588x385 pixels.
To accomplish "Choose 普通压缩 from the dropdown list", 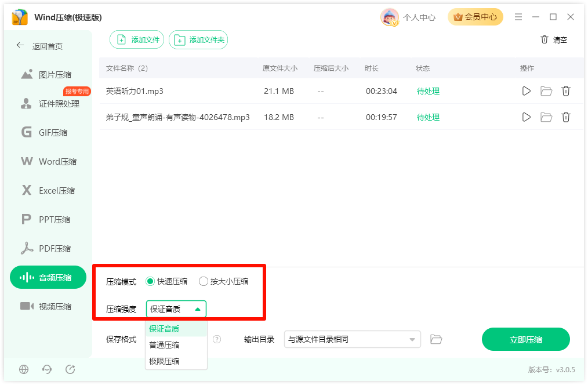I will point(176,345).
